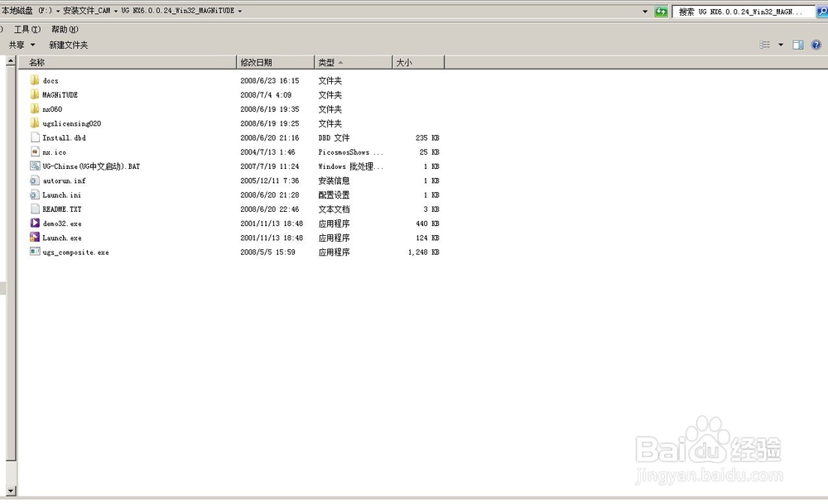This screenshot has height=504, width=828.
Task: Select the file name Launch.exe
Action: coord(62,238)
